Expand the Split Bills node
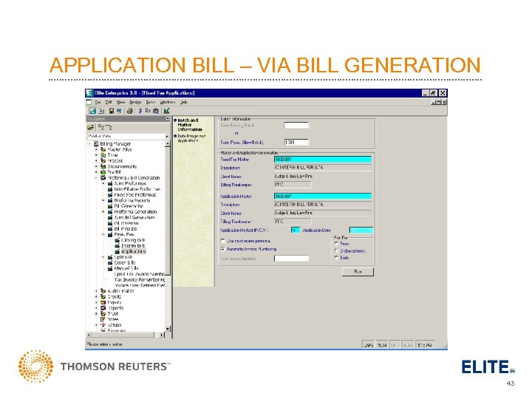This screenshot has width=532, height=399. pyautogui.click(x=103, y=257)
